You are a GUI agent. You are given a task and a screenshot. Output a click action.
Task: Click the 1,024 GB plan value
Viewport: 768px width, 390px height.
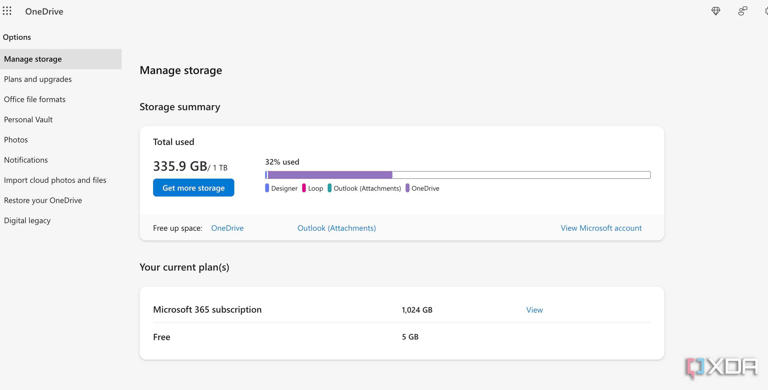pos(417,310)
